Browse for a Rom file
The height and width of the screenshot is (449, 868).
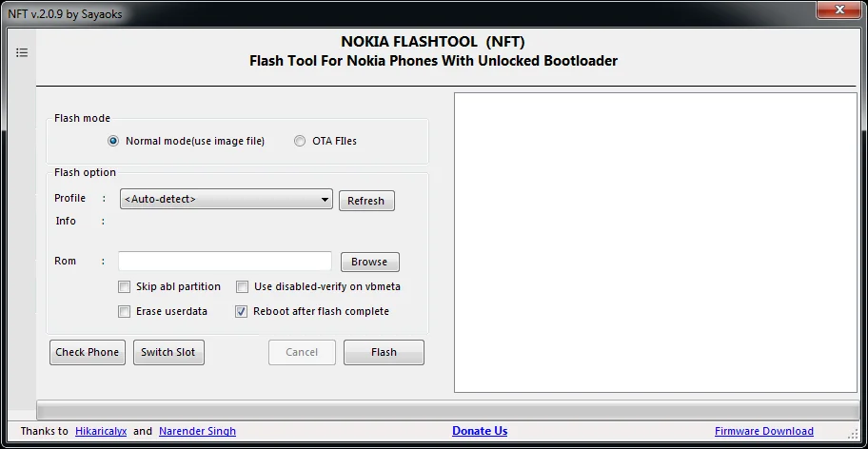pos(369,262)
